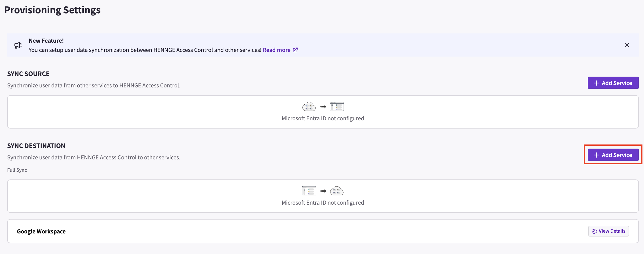Click Microsoft Entra ID not configured in Sync Destination

click(323, 203)
